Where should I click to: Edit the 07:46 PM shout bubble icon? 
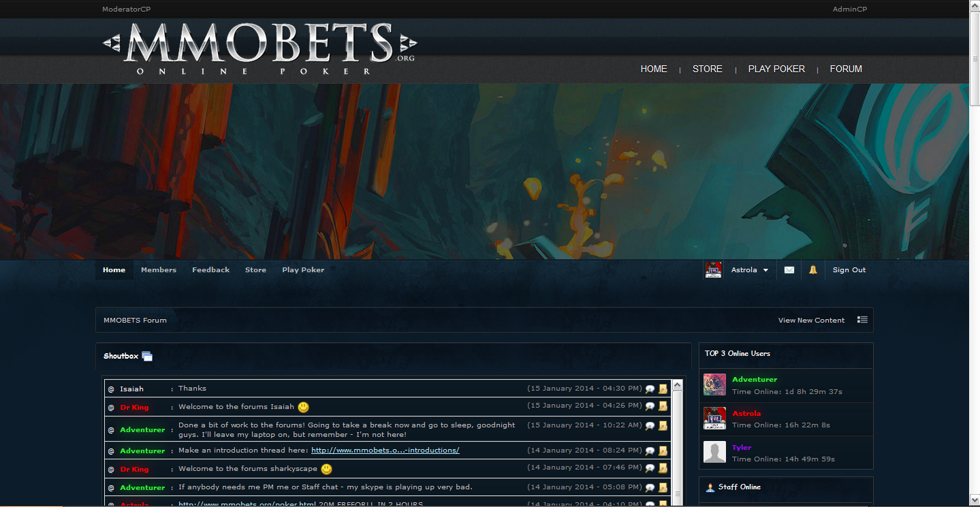click(x=650, y=468)
